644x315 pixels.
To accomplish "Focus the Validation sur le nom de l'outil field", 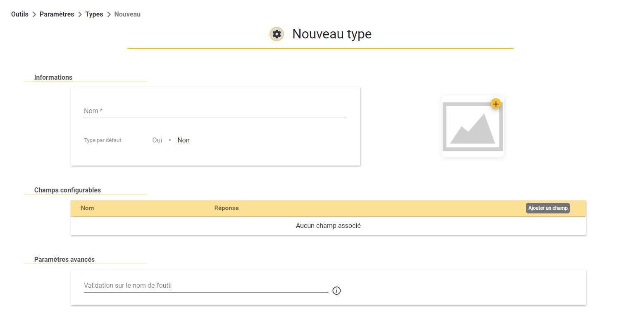I will click(x=206, y=286).
